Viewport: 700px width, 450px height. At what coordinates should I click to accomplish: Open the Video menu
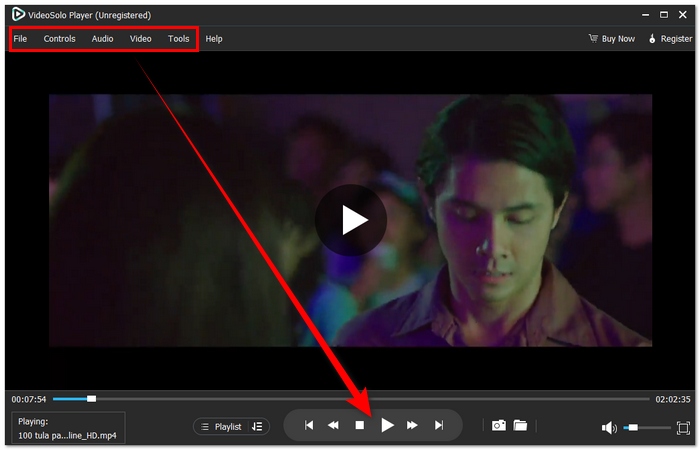pos(141,39)
